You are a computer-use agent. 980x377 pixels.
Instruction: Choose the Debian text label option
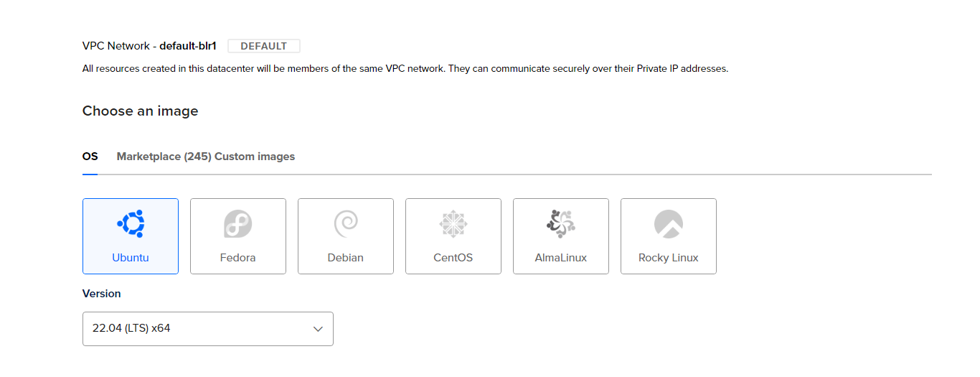pos(346,258)
